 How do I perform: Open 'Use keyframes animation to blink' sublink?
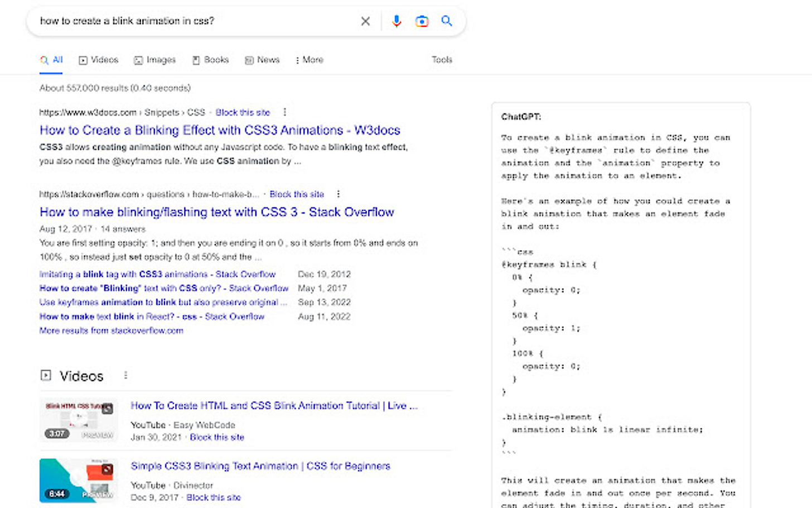pos(163,302)
